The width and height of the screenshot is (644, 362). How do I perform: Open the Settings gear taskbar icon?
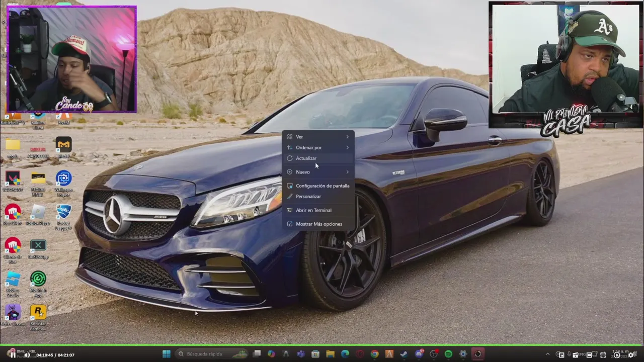[463, 354]
